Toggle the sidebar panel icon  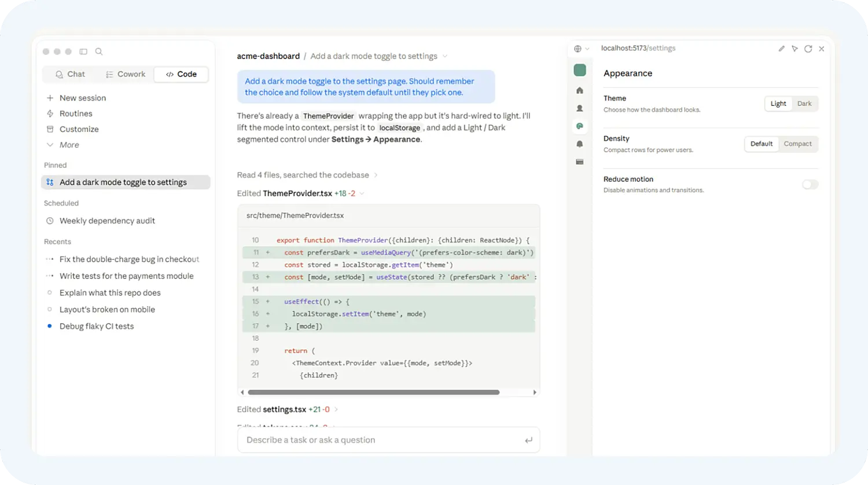click(x=83, y=52)
